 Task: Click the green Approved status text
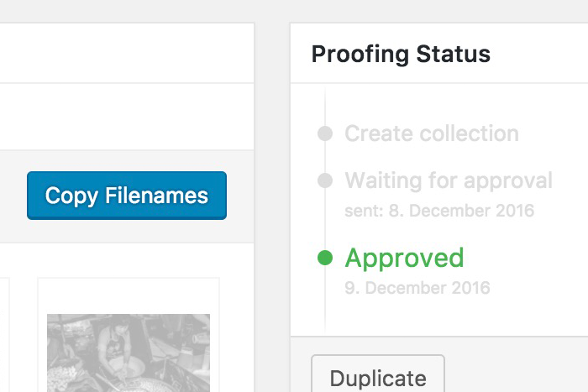point(404,258)
